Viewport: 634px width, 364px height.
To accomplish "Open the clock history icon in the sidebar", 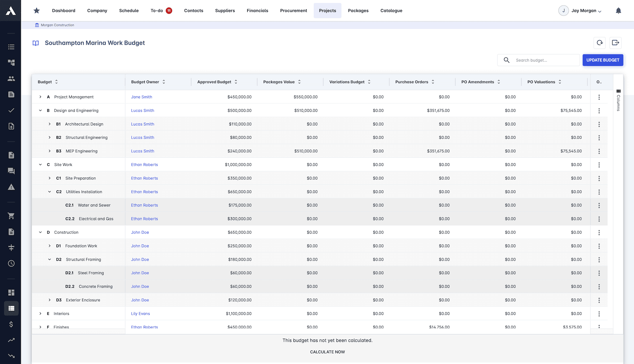I will 11,263.
